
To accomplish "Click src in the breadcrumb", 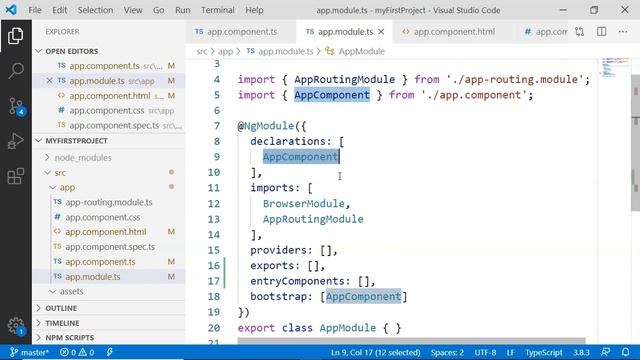I will (202, 51).
